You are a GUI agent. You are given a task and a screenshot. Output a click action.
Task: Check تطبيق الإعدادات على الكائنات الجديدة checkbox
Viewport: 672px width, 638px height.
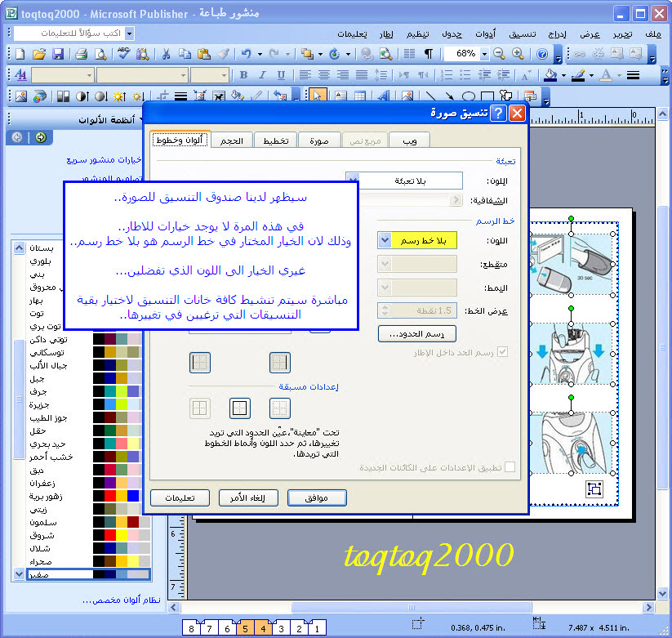tap(510, 467)
